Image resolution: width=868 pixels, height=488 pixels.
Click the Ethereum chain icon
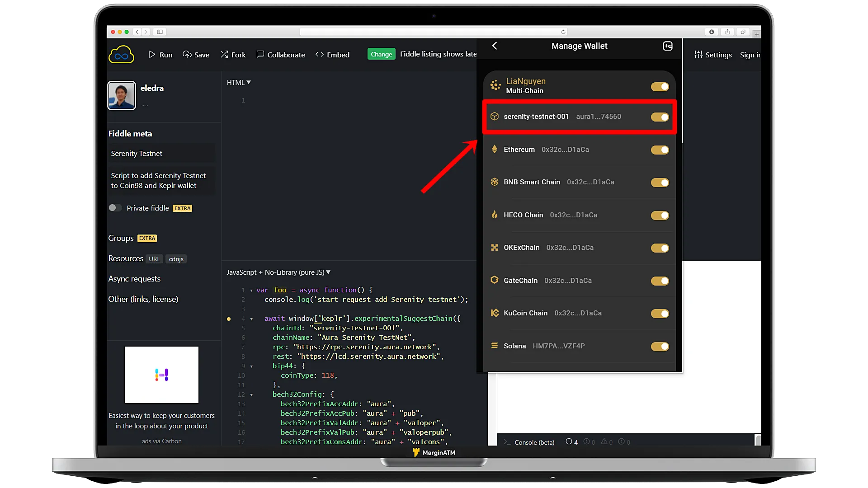(x=495, y=149)
